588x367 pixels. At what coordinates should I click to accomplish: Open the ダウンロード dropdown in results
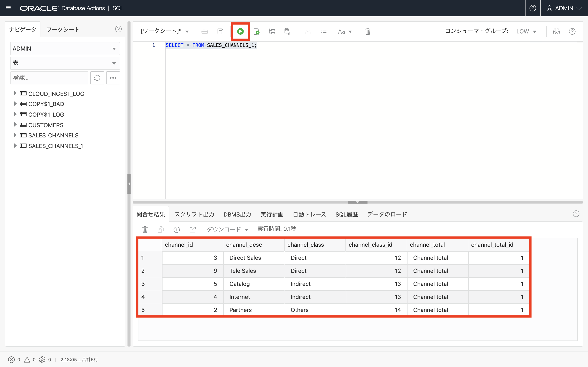click(227, 229)
